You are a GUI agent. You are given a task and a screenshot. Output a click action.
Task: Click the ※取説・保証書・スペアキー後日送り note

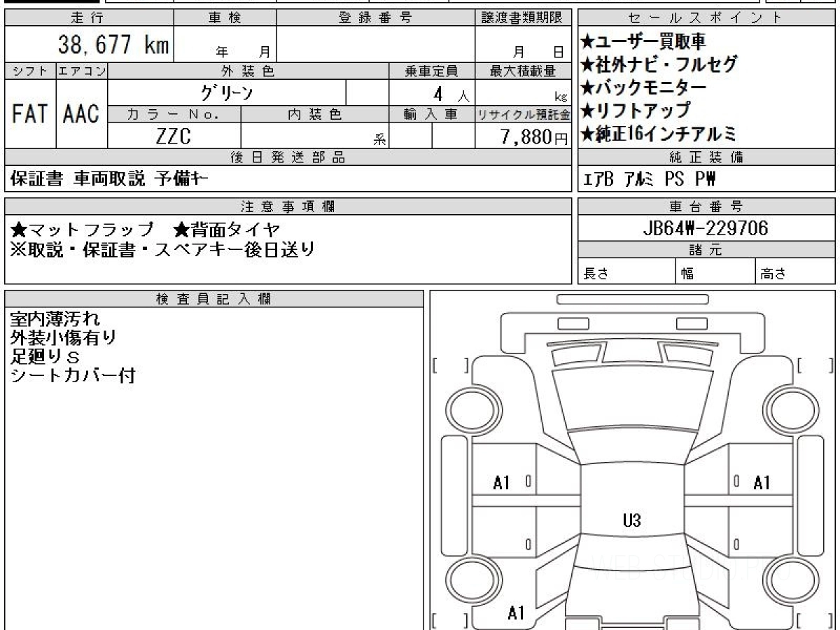[162, 248]
